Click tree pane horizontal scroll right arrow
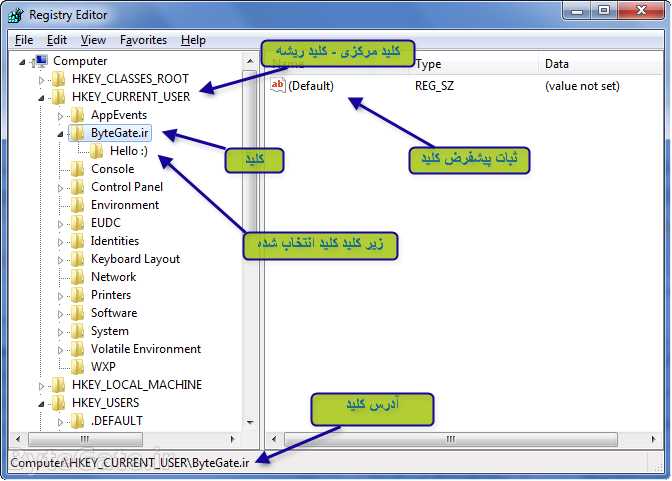The height and width of the screenshot is (481, 672). pyautogui.click(x=232, y=439)
